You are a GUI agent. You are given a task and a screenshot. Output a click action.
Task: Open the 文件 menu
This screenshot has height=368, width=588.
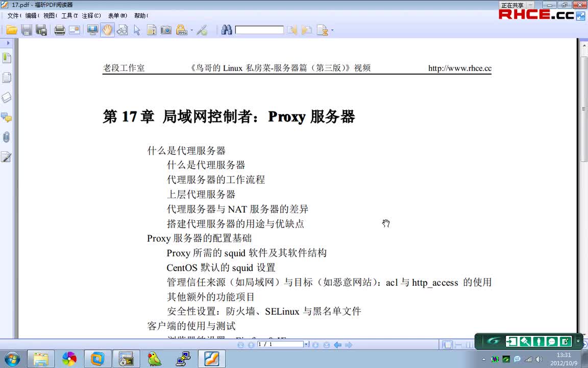coord(14,16)
